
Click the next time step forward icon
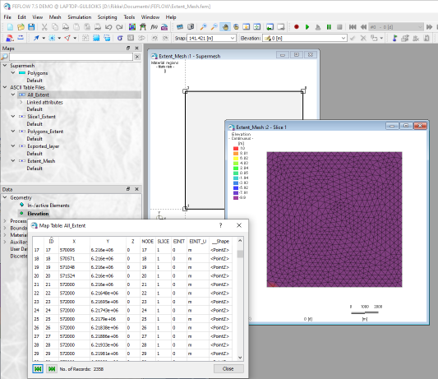click(x=429, y=27)
